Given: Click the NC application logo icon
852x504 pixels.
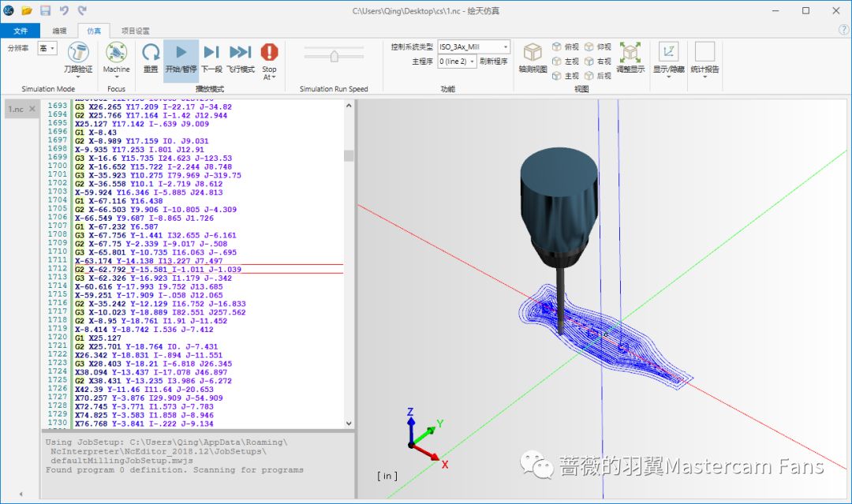Looking at the screenshot, I should [x=9, y=10].
